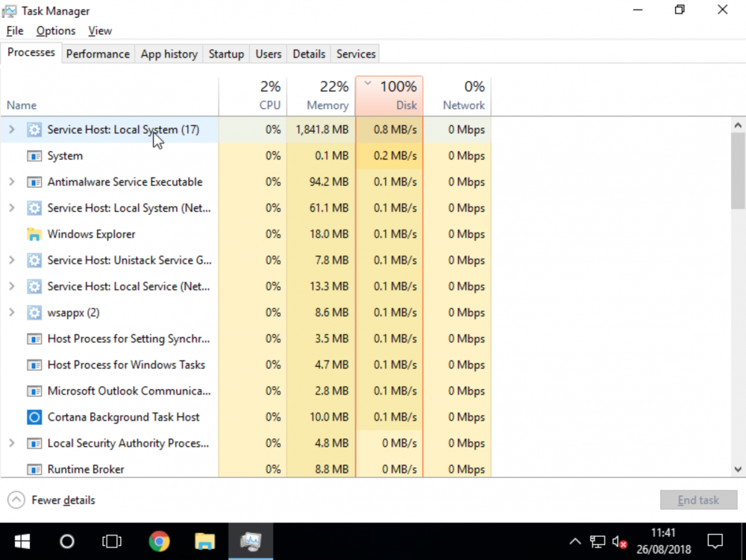This screenshot has height=560, width=746.
Task: Click the network status tray icon
Action: [598, 541]
